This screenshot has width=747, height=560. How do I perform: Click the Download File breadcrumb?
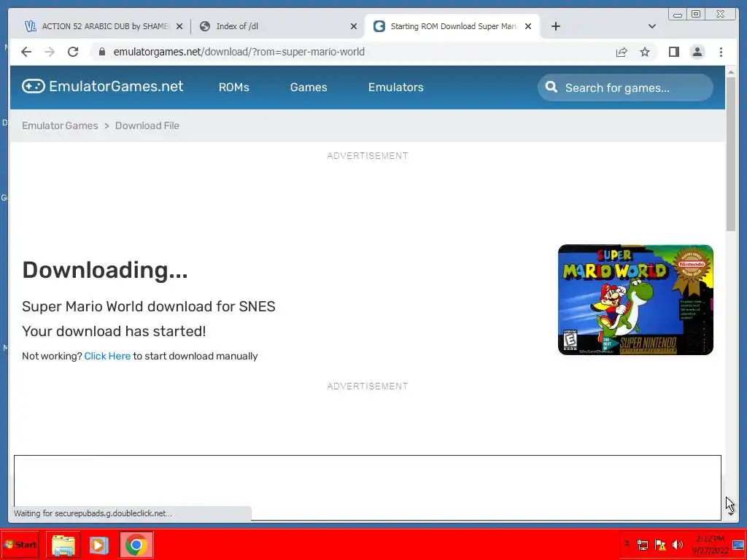(147, 125)
